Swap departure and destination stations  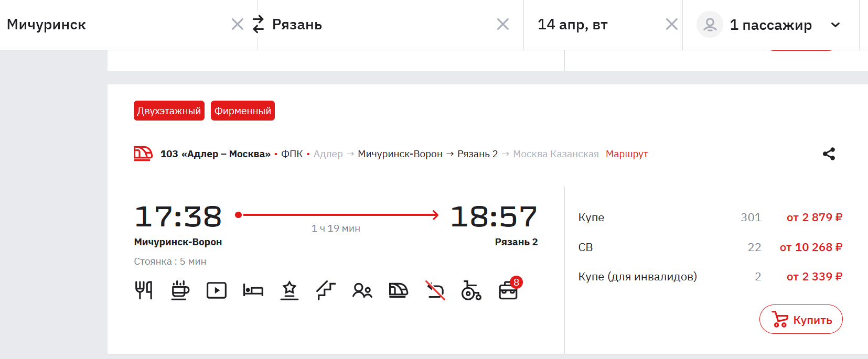(258, 24)
